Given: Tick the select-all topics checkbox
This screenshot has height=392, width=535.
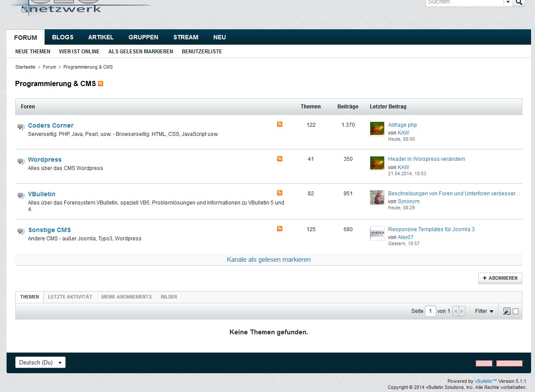Looking at the screenshot, I should click(x=516, y=311).
